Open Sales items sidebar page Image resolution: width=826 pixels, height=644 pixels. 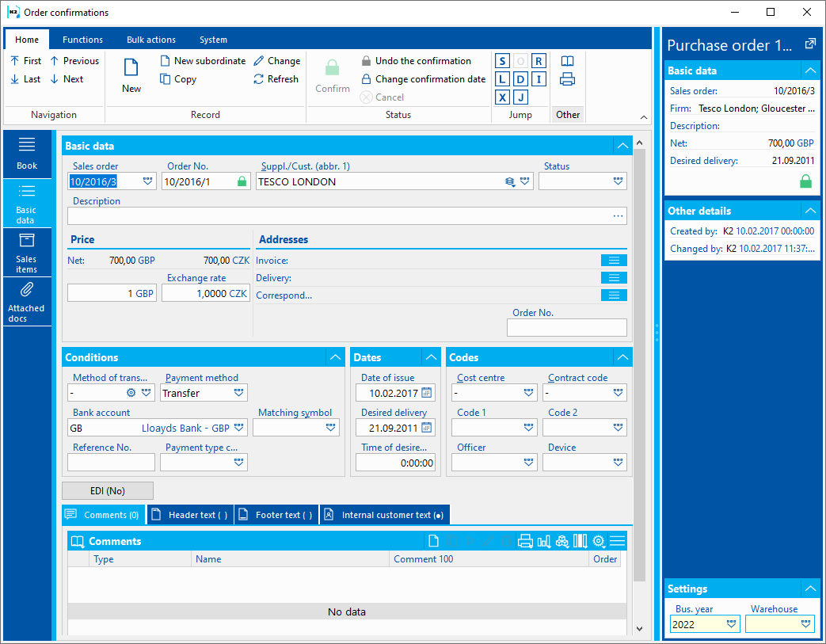tap(27, 253)
